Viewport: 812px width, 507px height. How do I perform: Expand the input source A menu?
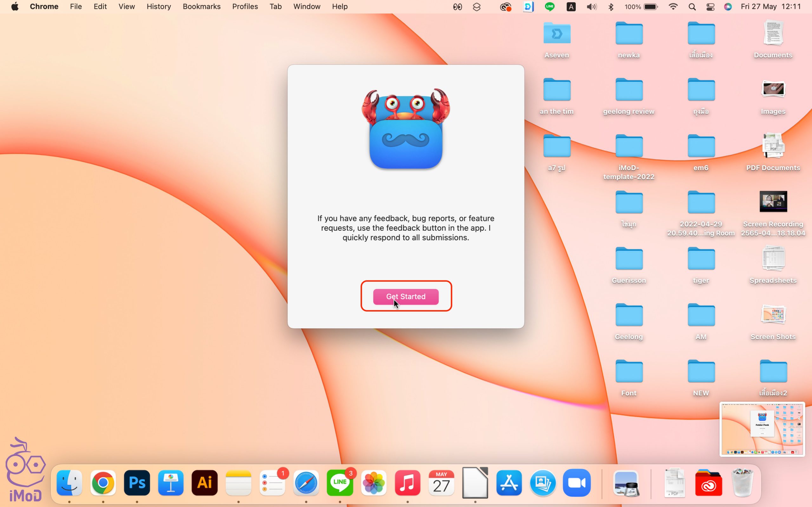571,7
